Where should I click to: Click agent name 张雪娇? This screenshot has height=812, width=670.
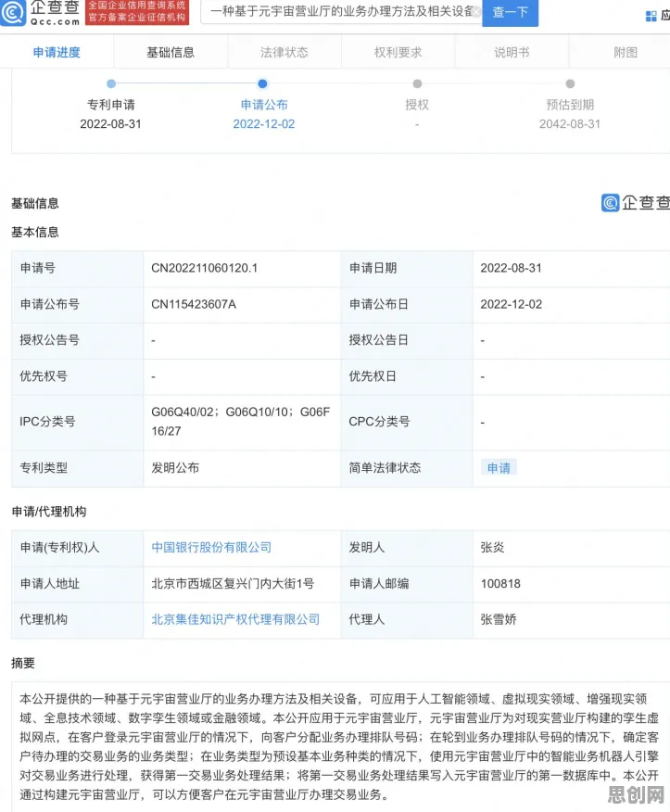coord(499,619)
